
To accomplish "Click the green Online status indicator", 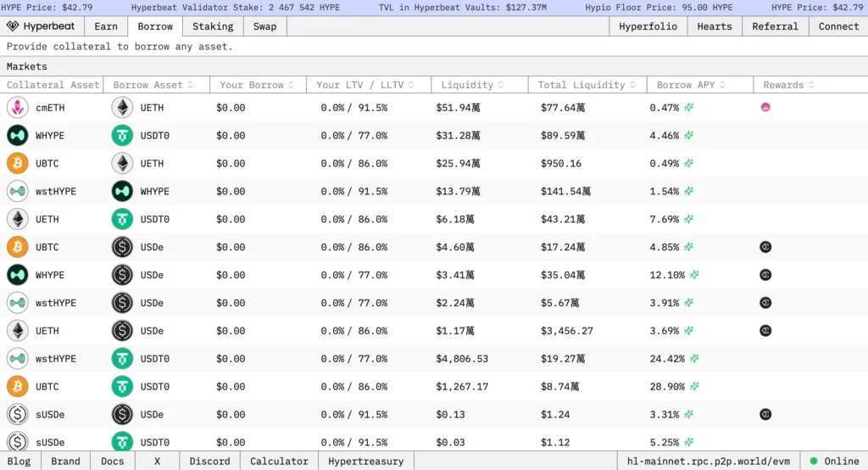I will tap(813, 462).
